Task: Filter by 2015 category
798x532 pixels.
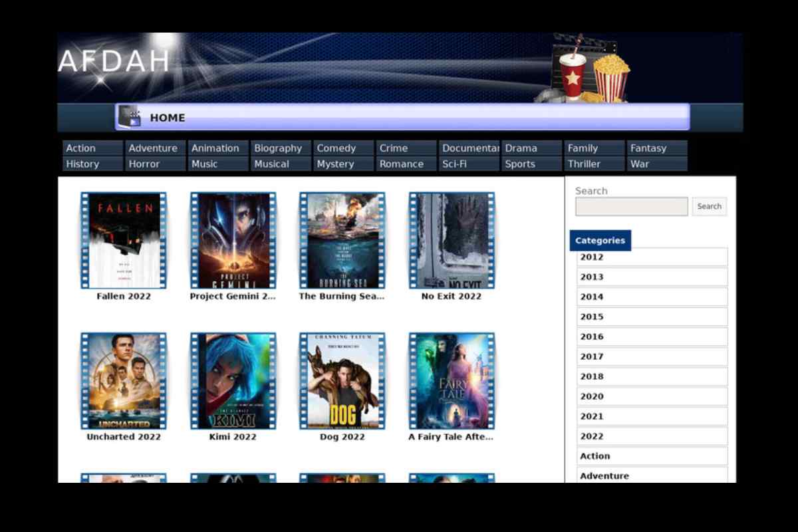Action: (652, 317)
